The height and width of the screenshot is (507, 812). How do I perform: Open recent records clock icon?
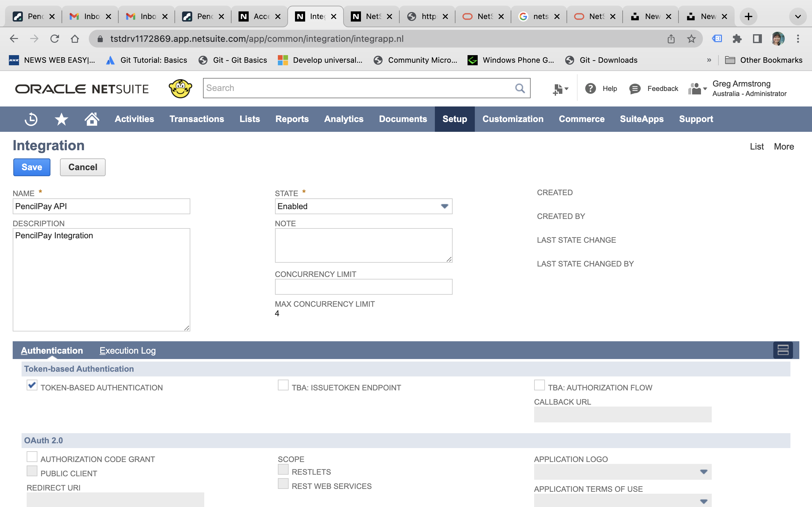31,119
